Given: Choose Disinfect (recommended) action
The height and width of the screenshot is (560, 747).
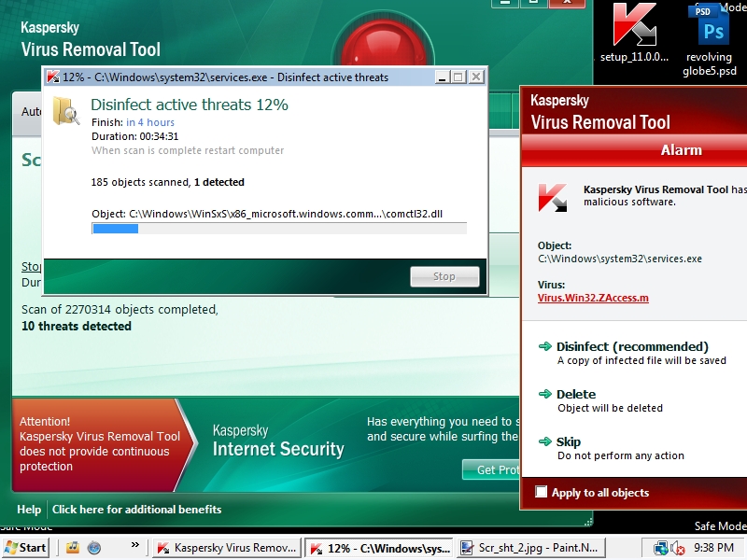Looking at the screenshot, I should [632, 346].
